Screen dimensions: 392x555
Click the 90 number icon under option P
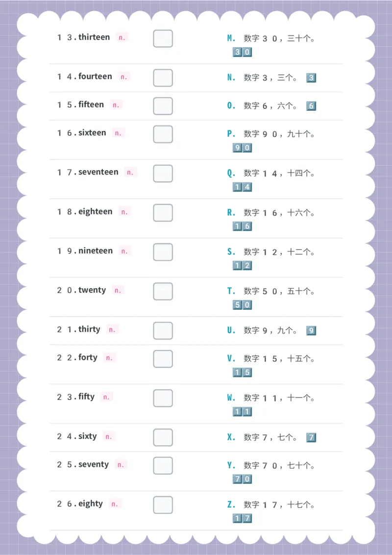pyautogui.click(x=242, y=148)
